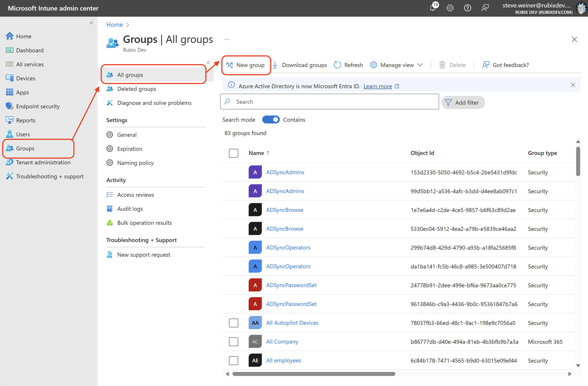
Task: Open Endpoint security from sidebar
Action: pos(38,106)
